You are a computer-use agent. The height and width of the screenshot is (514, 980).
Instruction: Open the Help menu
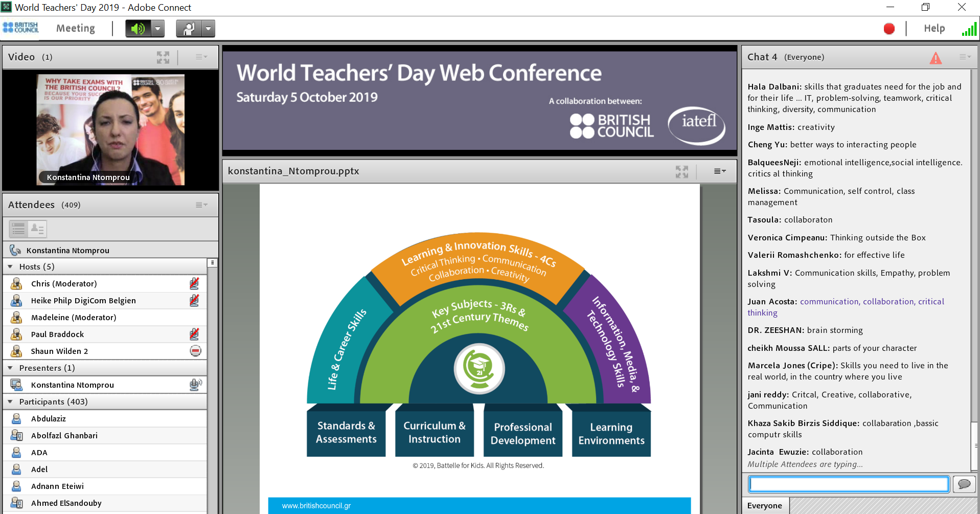pos(934,29)
